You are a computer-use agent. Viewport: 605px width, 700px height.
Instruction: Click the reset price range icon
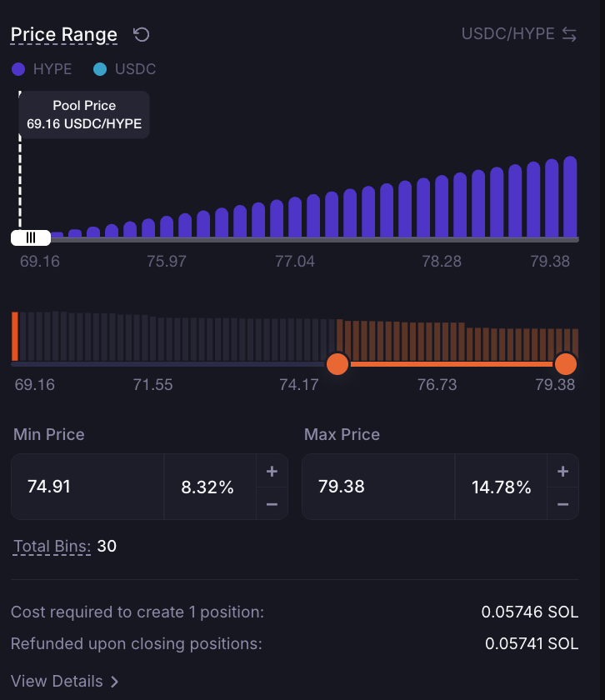[x=142, y=34]
